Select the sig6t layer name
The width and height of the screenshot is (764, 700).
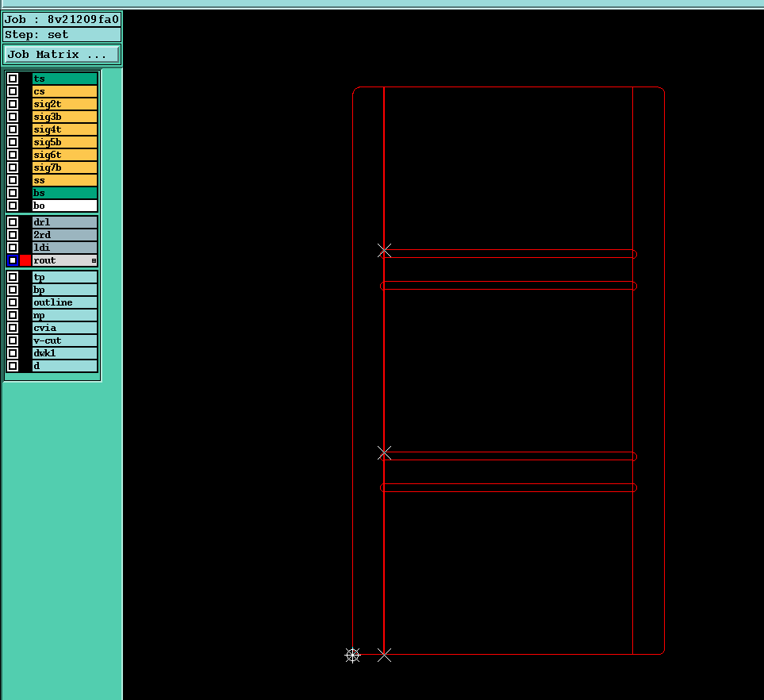tap(65, 155)
